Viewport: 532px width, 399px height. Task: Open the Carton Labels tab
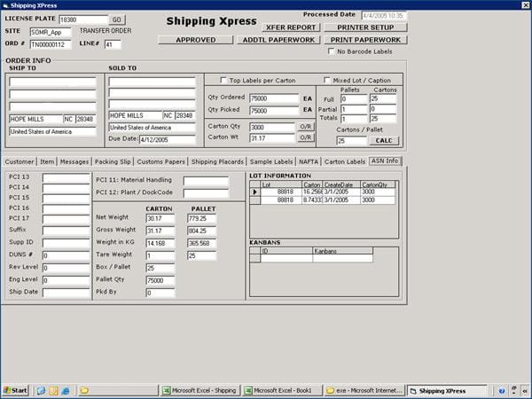[x=345, y=162]
